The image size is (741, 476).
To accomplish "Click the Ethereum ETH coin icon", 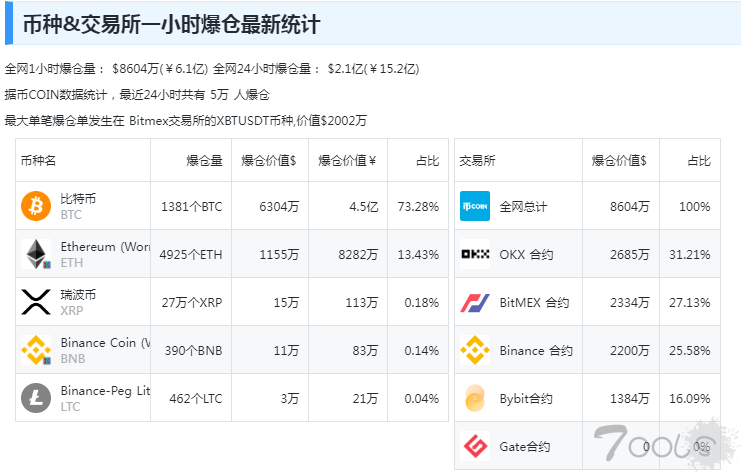I will point(36,254).
